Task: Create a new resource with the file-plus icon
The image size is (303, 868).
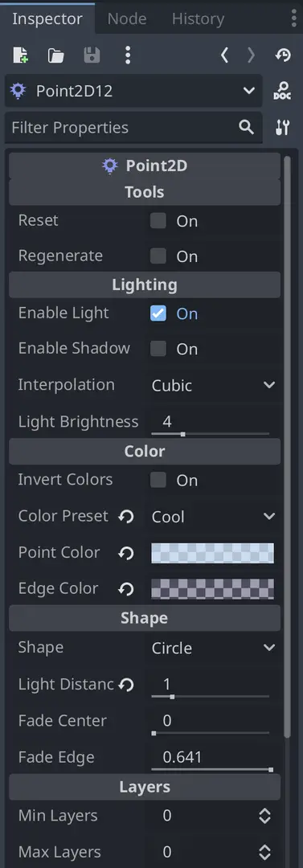Action: (x=21, y=55)
